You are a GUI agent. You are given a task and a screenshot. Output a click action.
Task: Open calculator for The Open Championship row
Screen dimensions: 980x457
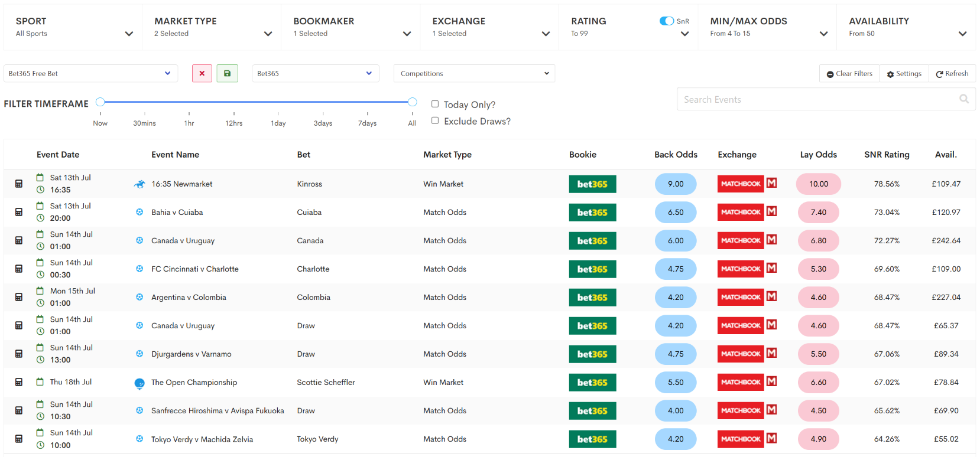tap(19, 382)
